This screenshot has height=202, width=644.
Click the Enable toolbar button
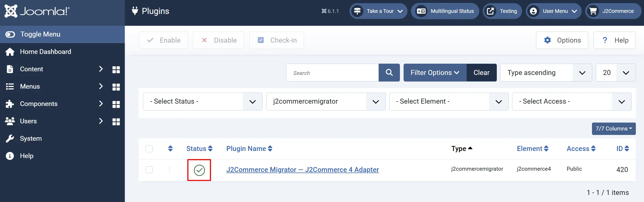pyautogui.click(x=163, y=40)
